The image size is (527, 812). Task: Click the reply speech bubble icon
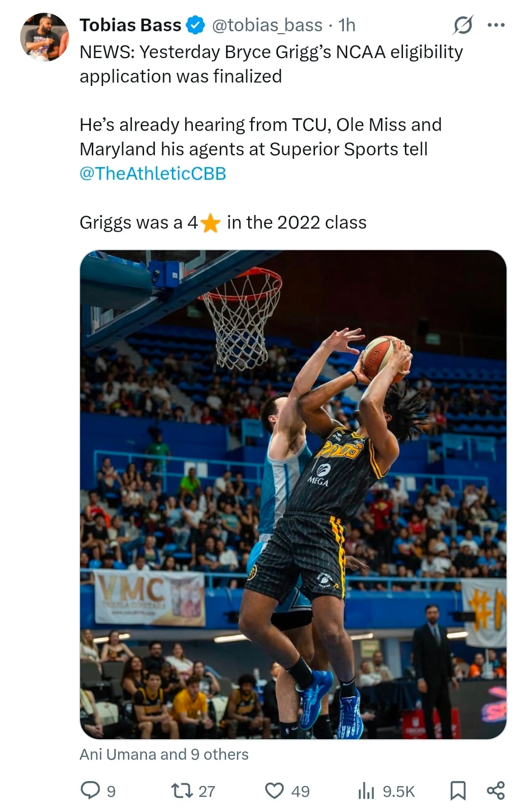[90, 791]
